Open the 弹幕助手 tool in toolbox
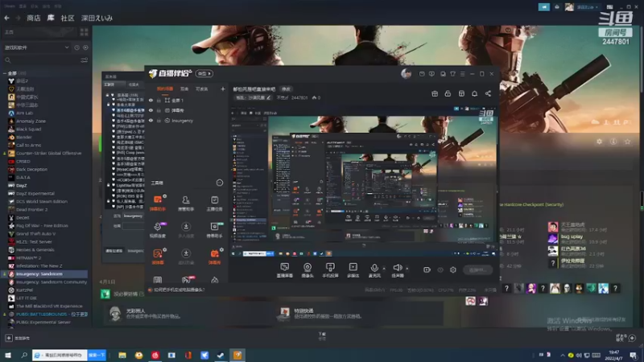 click(158, 203)
